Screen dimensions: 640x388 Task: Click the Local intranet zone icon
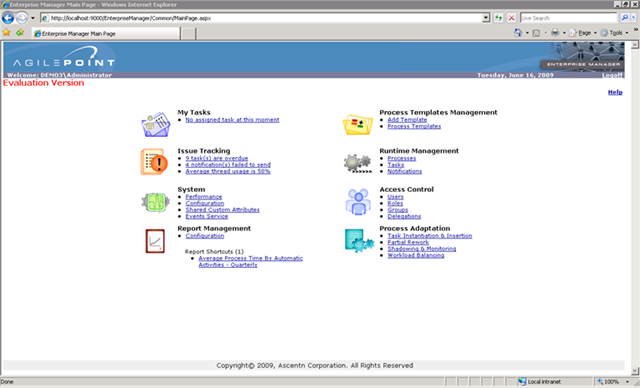click(522, 381)
